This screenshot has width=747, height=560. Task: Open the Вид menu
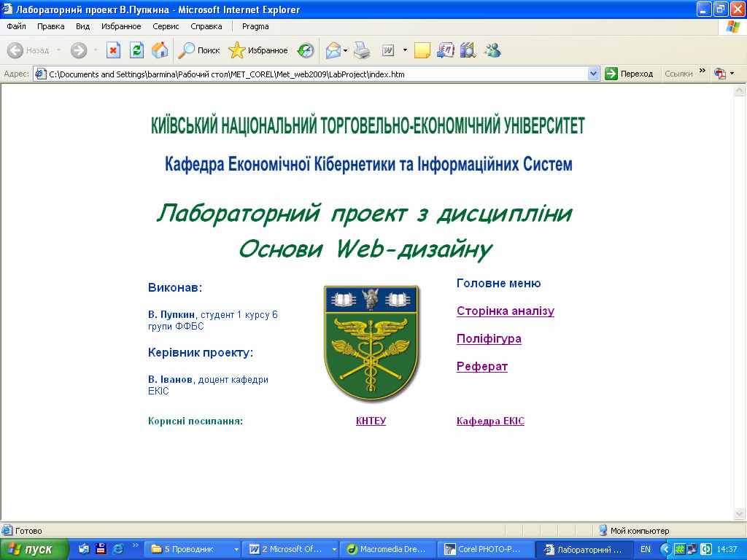click(x=83, y=26)
